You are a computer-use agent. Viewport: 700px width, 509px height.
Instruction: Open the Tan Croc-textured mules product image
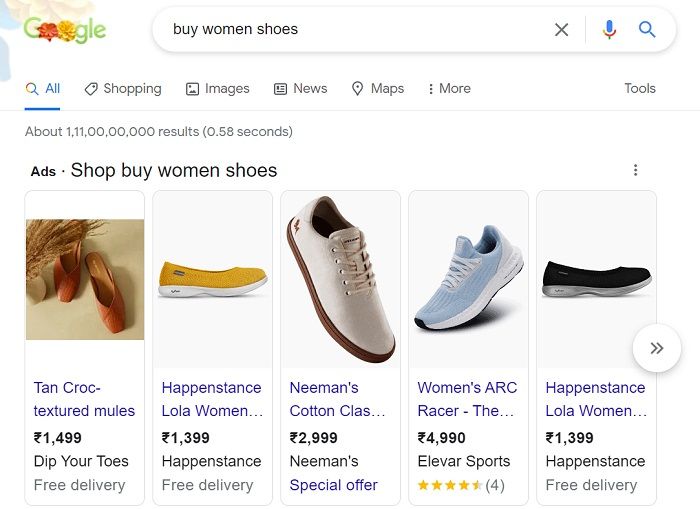click(85, 279)
